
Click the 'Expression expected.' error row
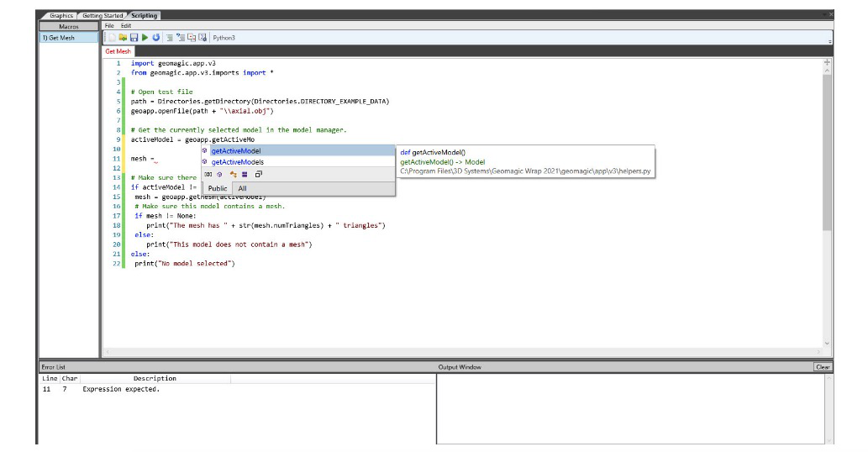(x=237, y=389)
